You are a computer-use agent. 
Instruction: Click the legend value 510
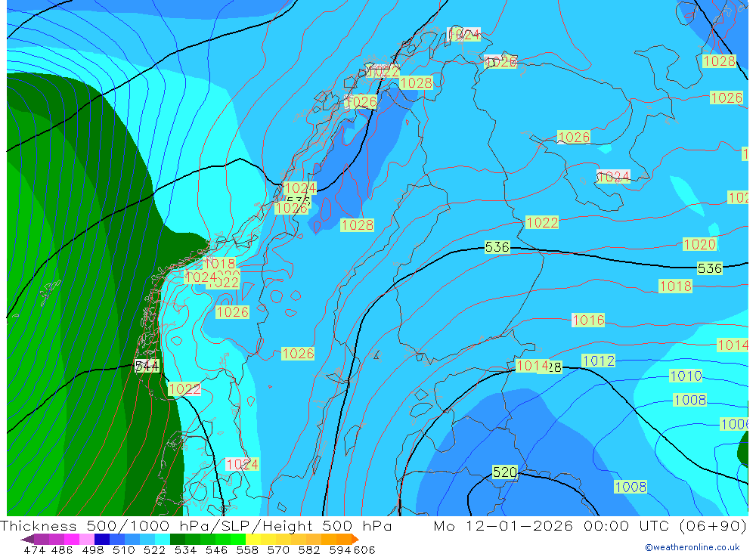[123, 549]
